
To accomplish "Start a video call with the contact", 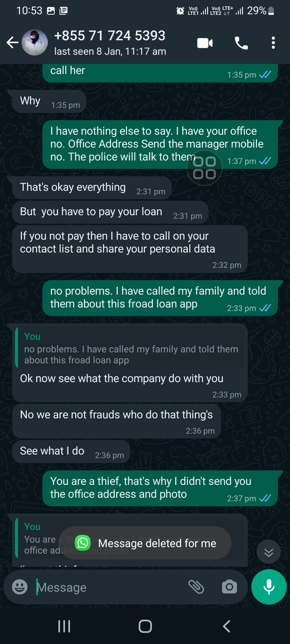I will [x=205, y=43].
